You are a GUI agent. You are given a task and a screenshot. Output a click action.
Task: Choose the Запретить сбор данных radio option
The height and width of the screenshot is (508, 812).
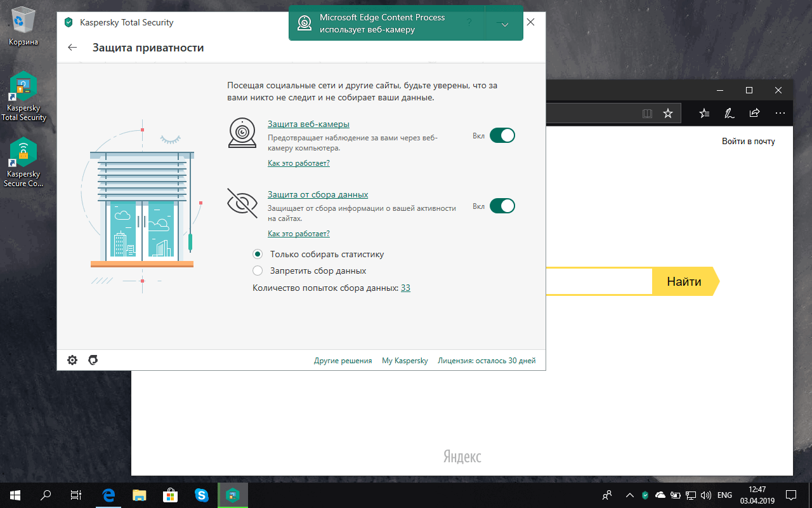[x=258, y=271]
